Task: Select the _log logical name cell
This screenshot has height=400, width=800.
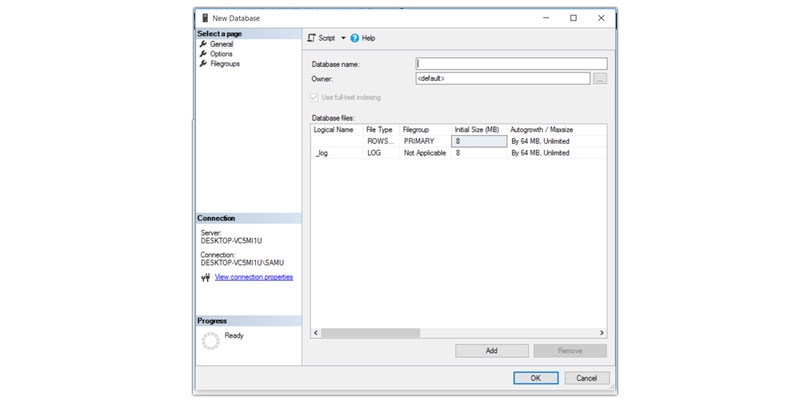Action: [x=337, y=153]
